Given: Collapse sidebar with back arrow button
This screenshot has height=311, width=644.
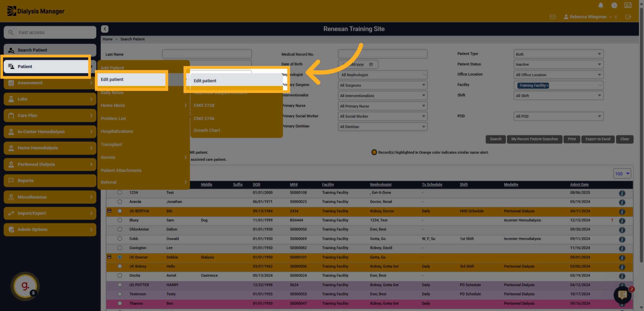Looking at the screenshot, I should click(x=105, y=29).
